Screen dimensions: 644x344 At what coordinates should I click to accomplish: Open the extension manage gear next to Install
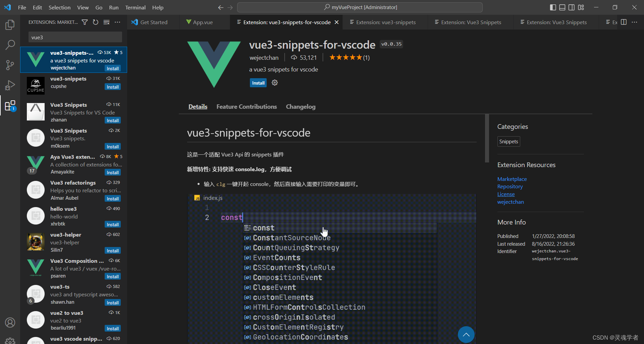pos(275,83)
